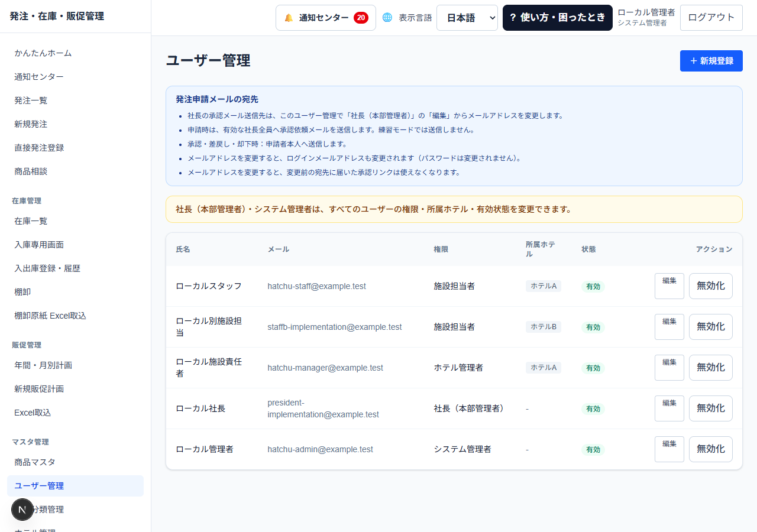757x532 pixels.
Task: Deactivate ローカルスタッフ with 無効化
Action: [x=711, y=286]
